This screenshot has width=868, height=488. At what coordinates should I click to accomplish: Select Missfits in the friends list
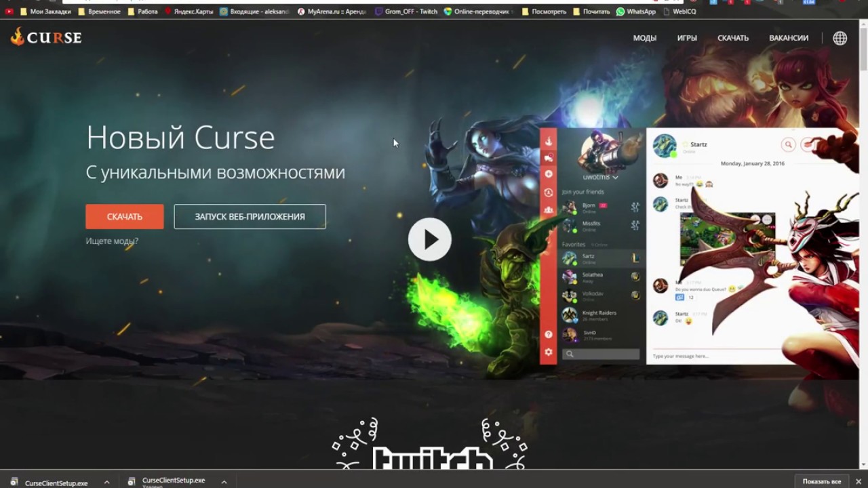coord(600,226)
